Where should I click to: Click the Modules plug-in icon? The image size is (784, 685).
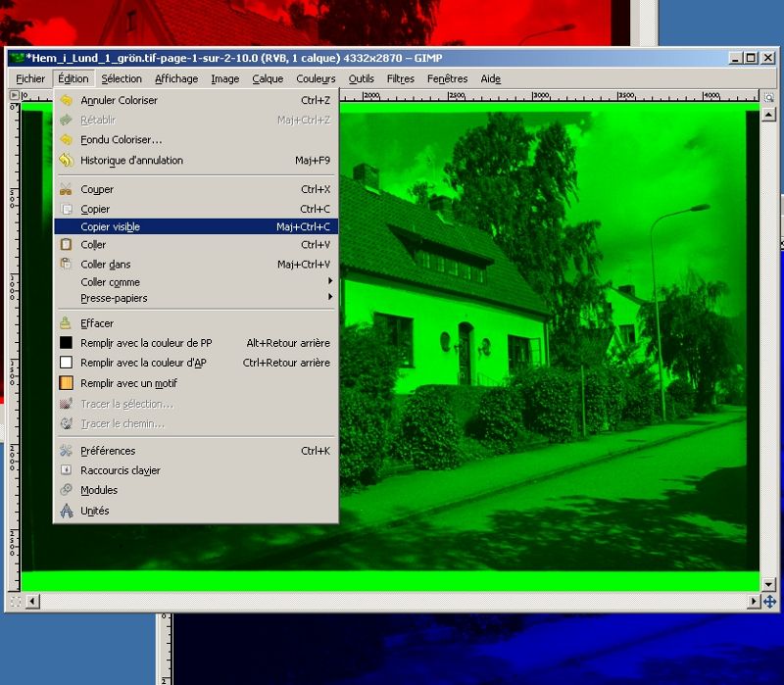[x=67, y=490]
